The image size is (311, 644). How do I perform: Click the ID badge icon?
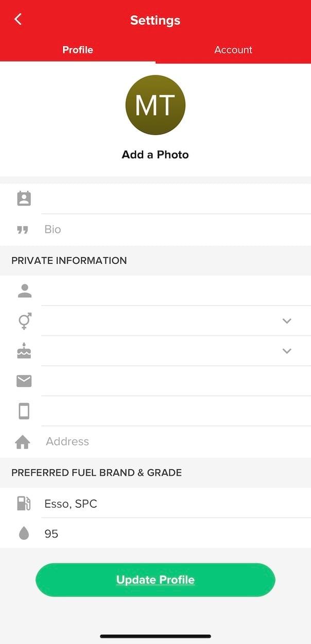pos(24,199)
